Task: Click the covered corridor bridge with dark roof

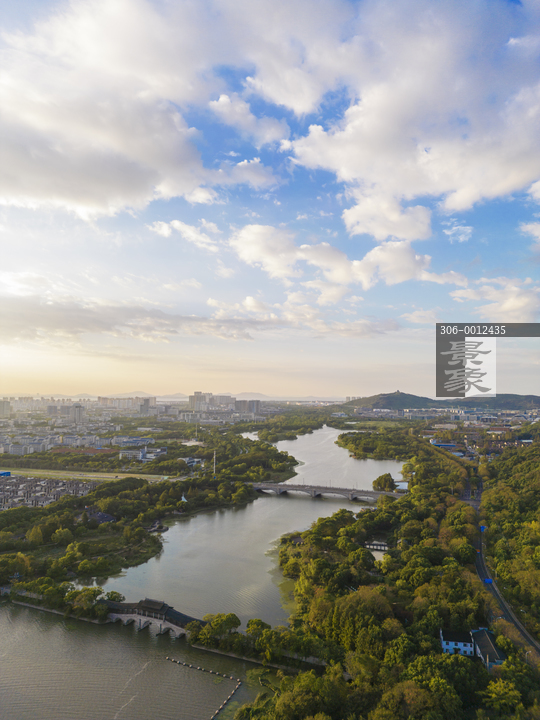Action: [x=152, y=617]
